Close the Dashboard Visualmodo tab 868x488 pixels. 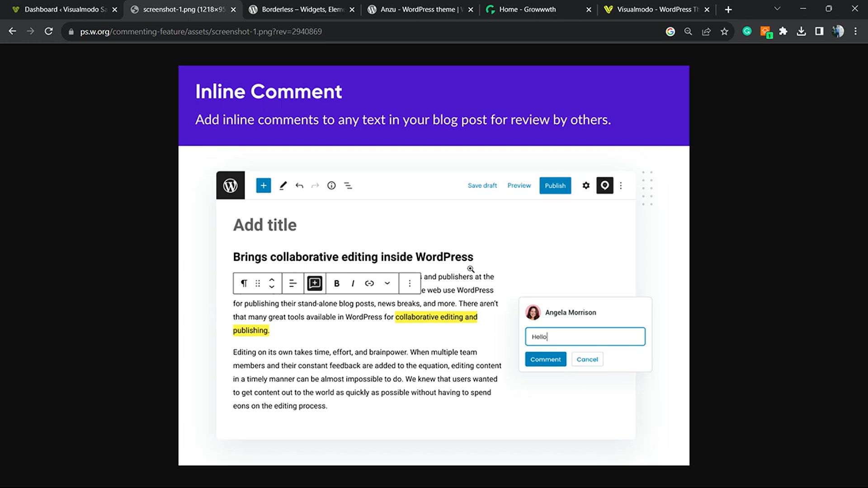point(115,9)
